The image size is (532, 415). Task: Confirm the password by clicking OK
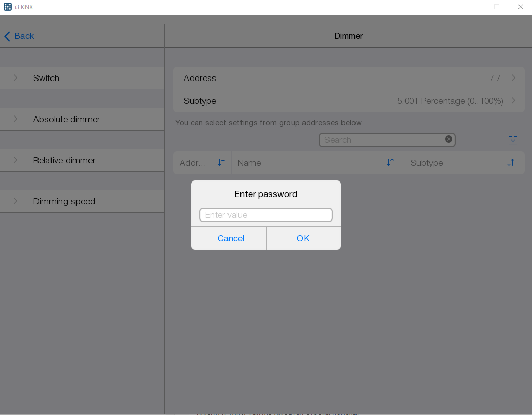(303, 238)
